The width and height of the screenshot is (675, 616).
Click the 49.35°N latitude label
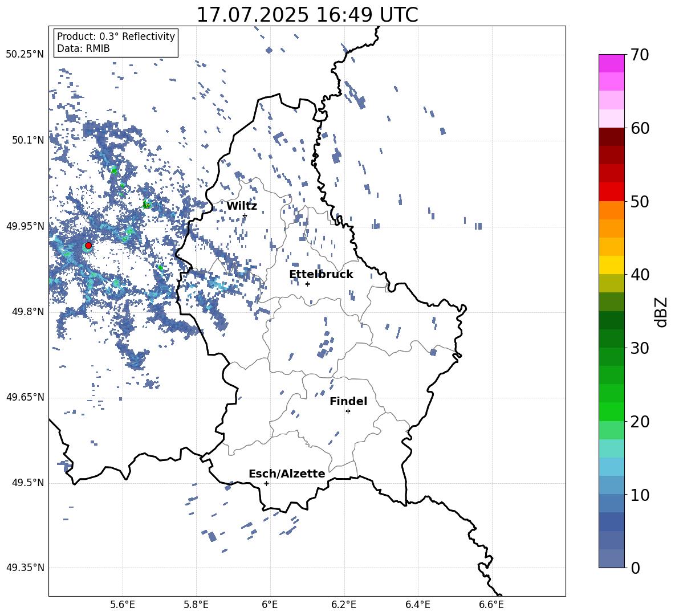25,568
